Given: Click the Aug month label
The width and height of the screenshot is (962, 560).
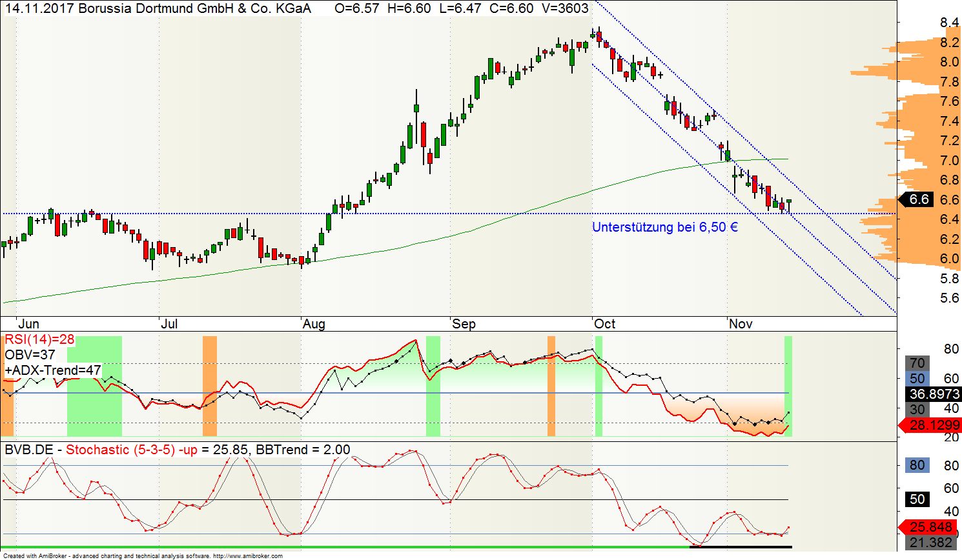Looking at the screenshot, I should (x=314, y=324).
